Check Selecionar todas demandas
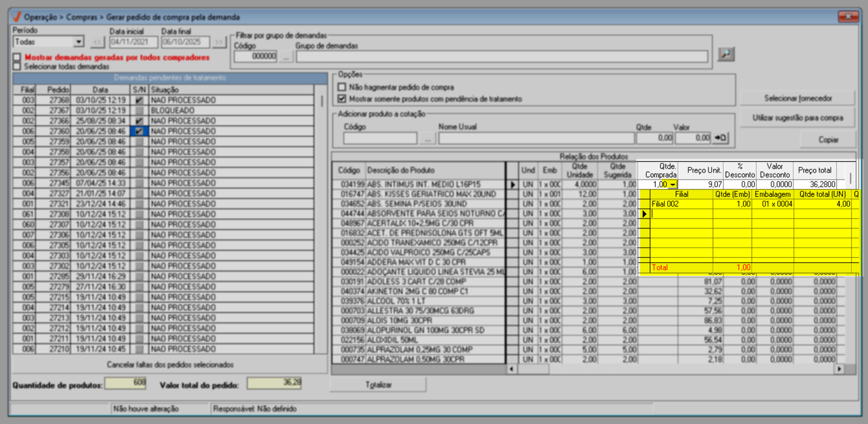The image size is (868, 424). click(x=17, y=66)
